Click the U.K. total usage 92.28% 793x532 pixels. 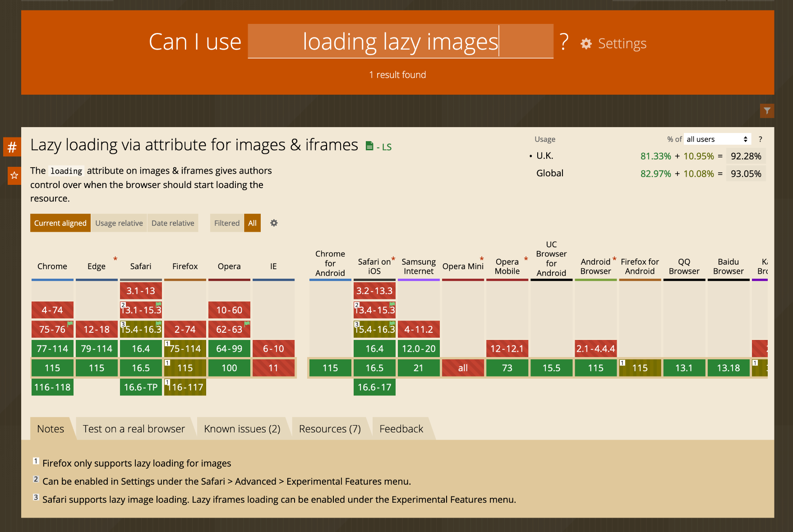(x=746, y=156)
